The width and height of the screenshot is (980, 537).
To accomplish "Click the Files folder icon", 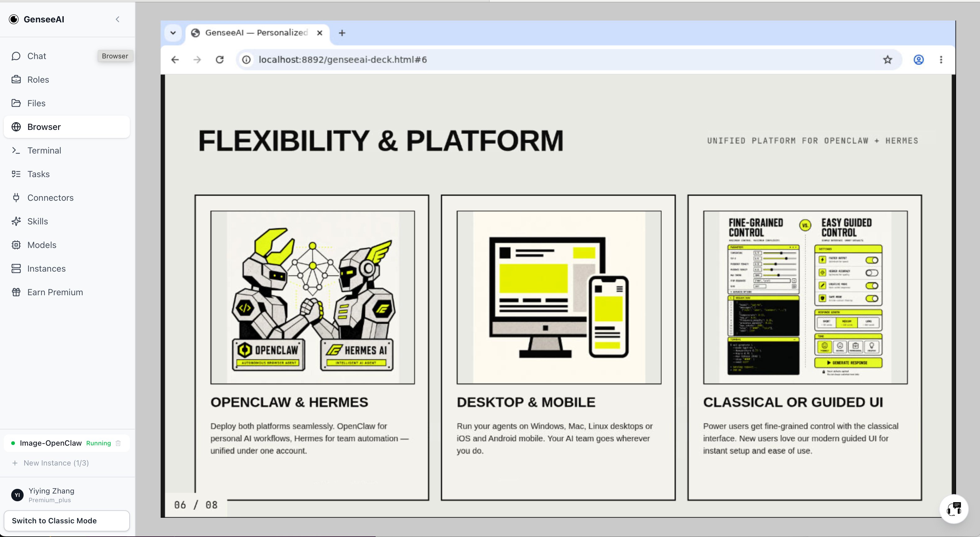I will point(16,103).
